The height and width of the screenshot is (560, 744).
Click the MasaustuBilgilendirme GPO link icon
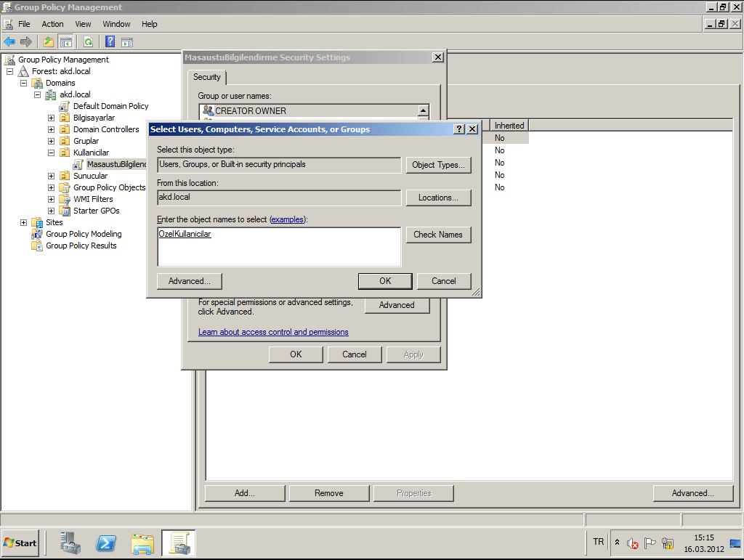coord(78,165)
